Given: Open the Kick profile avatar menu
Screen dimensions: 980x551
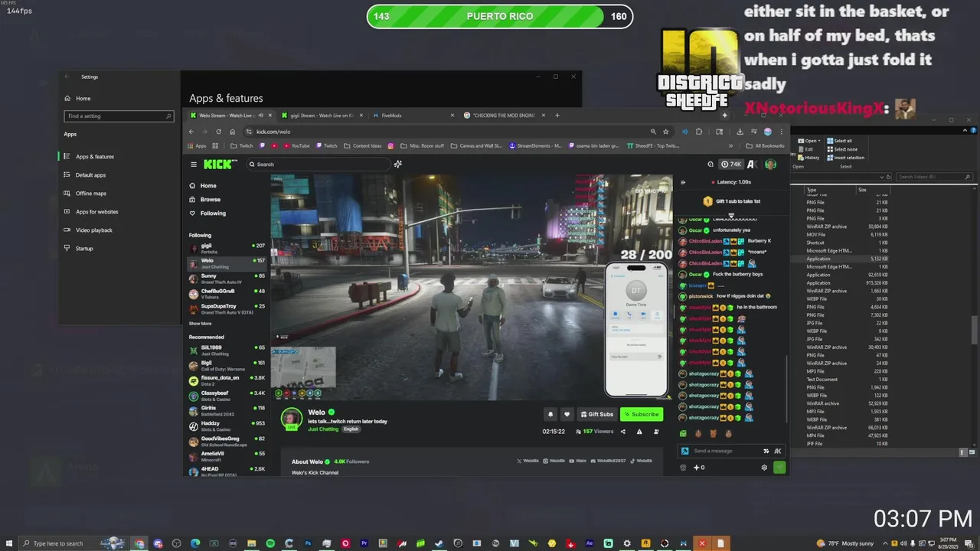Looking at the screenshot, I should [770, 164].
